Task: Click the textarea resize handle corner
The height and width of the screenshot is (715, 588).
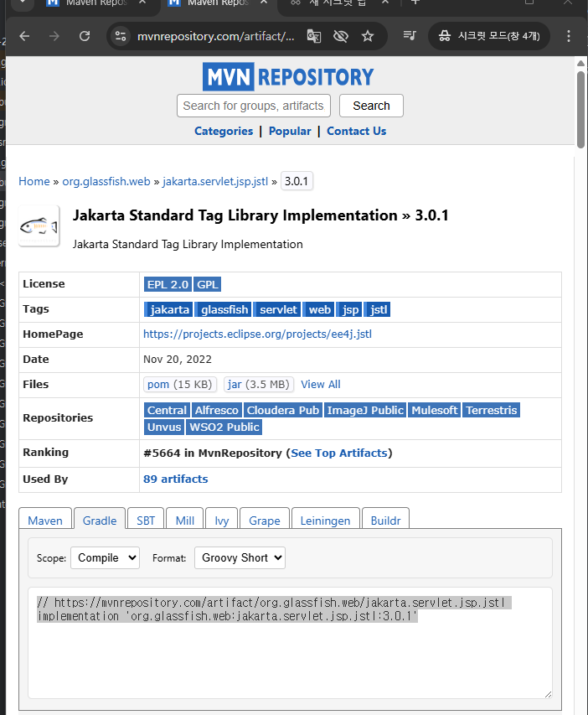Action: pos(548,694)
